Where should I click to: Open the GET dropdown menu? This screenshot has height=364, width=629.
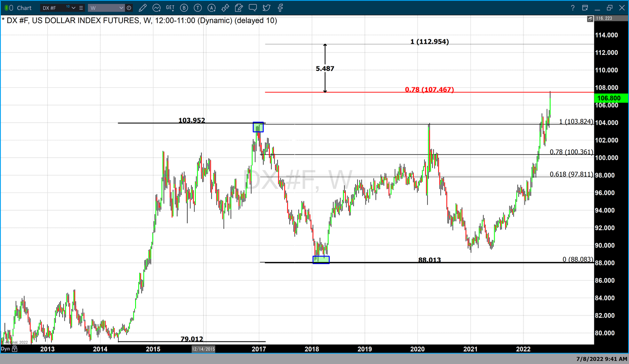pyautogui.click(x=170, y=8)
